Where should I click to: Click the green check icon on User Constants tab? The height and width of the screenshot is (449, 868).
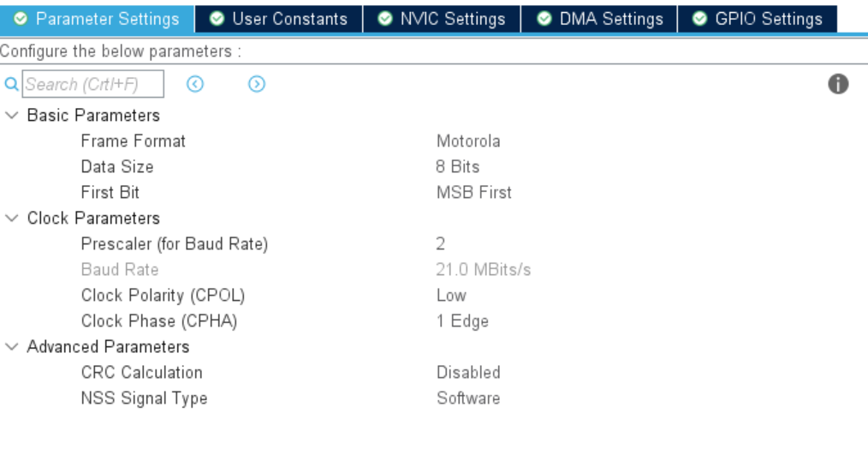pos(217,19)
